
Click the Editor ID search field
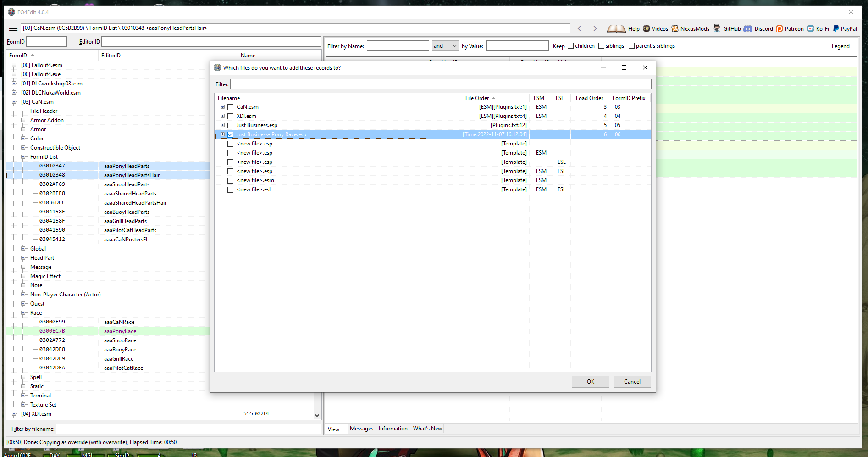[211, 42]
